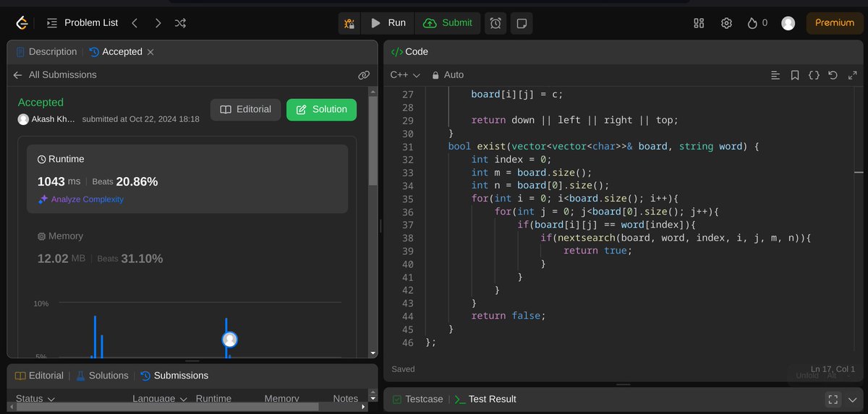Click the Memory column header

coord(281,398)
